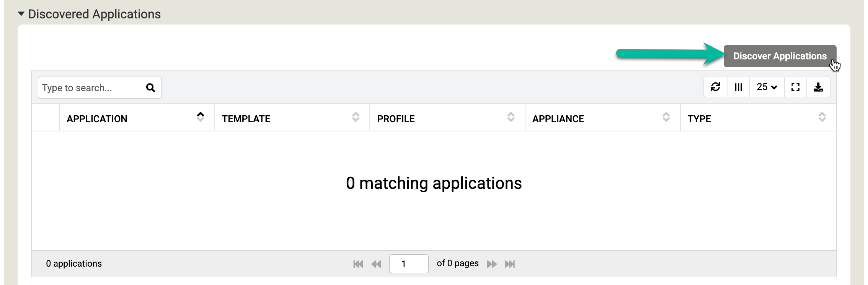Refresh the applications table
Viewport: 868px width, 285px height.
click(x=715, y=87)
